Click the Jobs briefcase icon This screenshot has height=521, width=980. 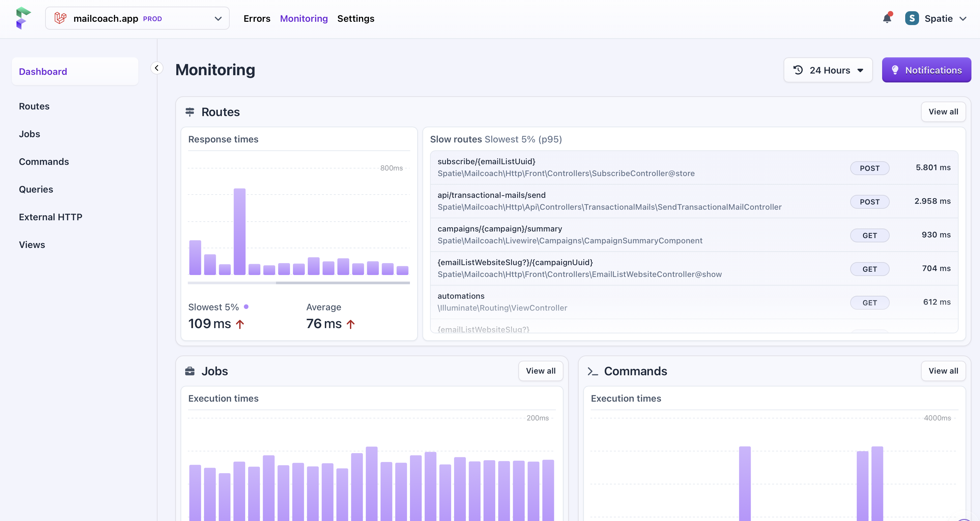pos(190,371)
